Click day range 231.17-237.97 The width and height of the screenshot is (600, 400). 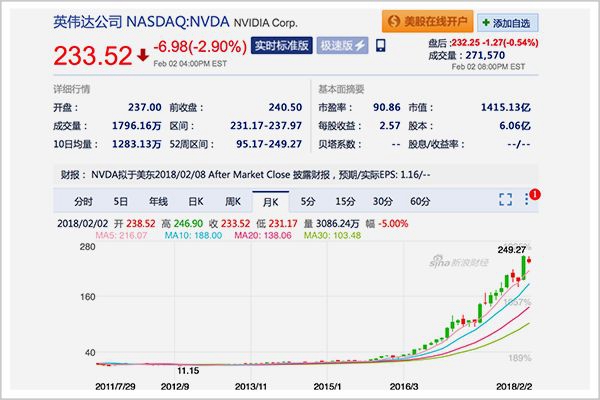click(x=266, y=126)
